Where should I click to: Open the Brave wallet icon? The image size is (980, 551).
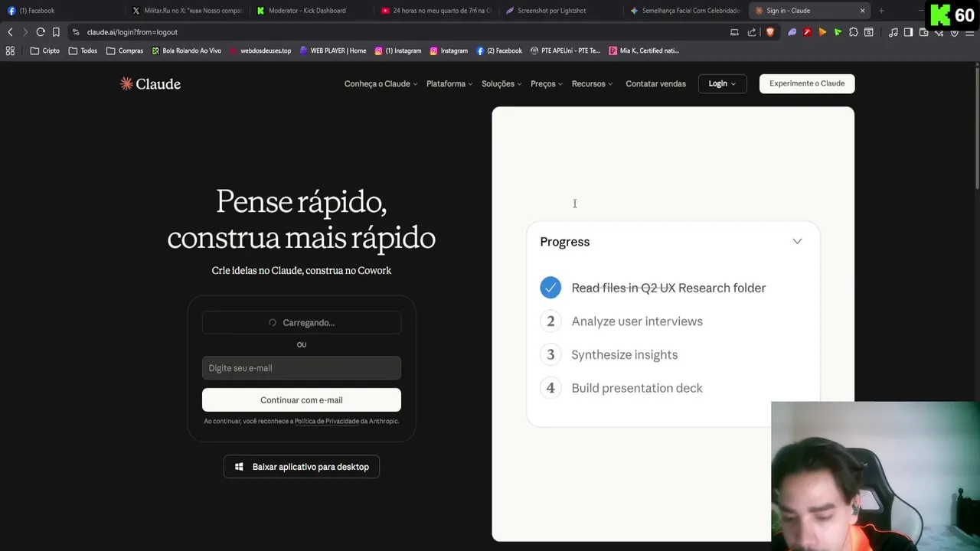(923, 32)
